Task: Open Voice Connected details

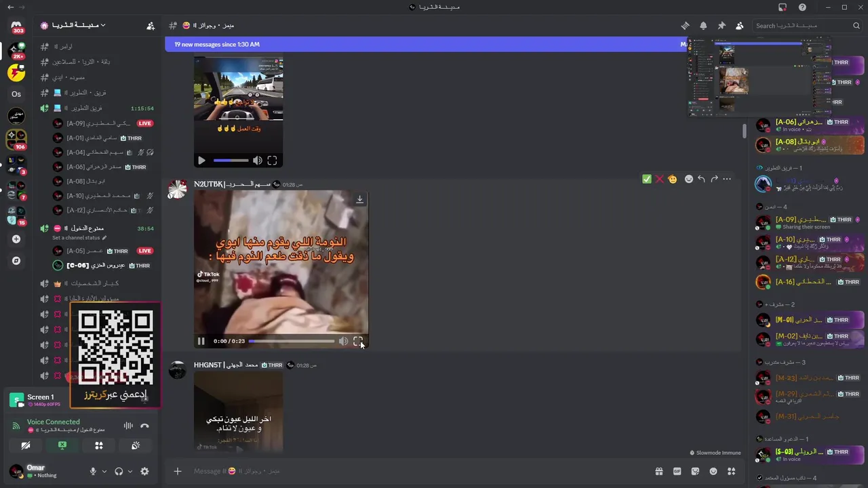Action: coord(53,422)
